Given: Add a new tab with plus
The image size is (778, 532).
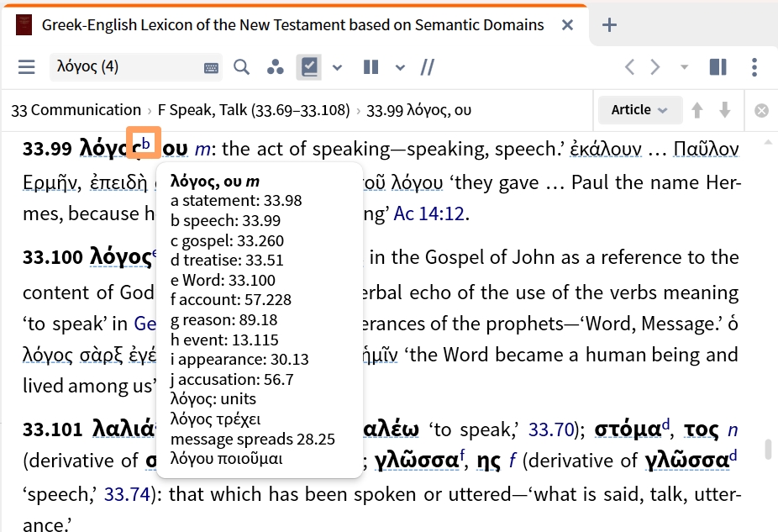Looking at the screenshot, I should click(x=609, y=25).
